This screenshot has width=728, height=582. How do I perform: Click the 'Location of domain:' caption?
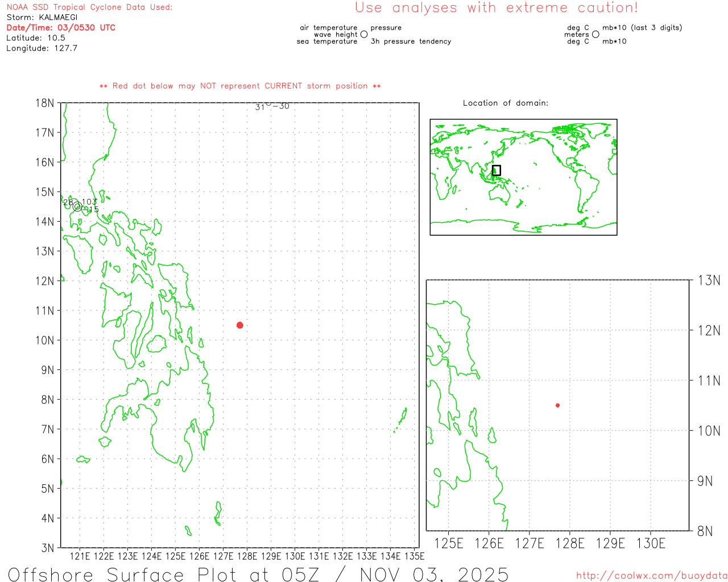[505, 103]
